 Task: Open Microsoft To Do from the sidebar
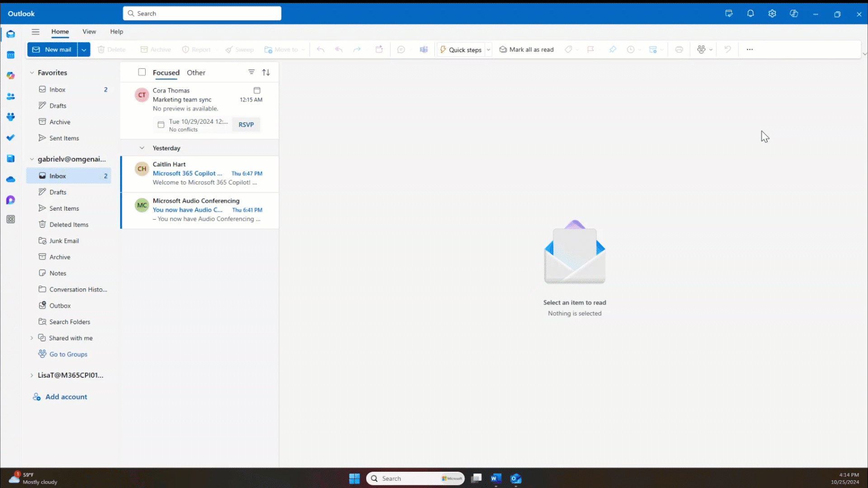(10, 137)
